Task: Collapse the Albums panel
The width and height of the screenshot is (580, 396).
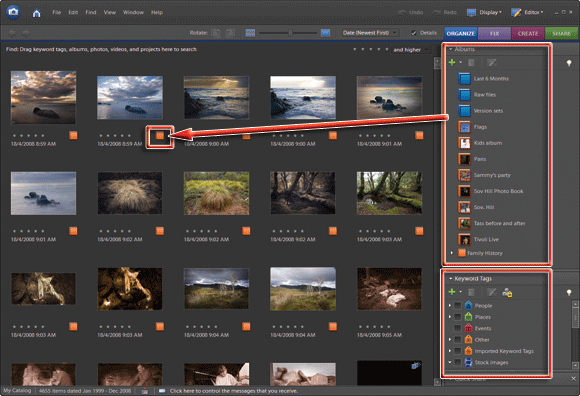Action: [451, 49]
